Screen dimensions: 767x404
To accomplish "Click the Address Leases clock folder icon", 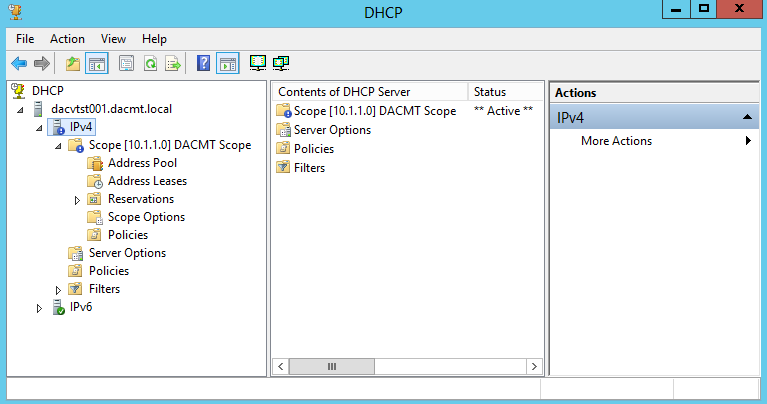I will click(95, 181).
